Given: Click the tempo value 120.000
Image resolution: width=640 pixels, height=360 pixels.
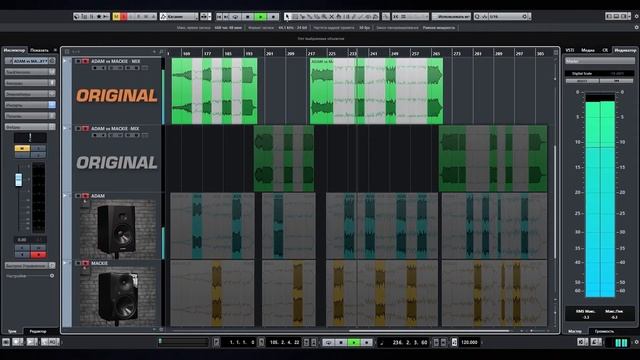Looking at the screenshot, I should [x=469, y=342].
